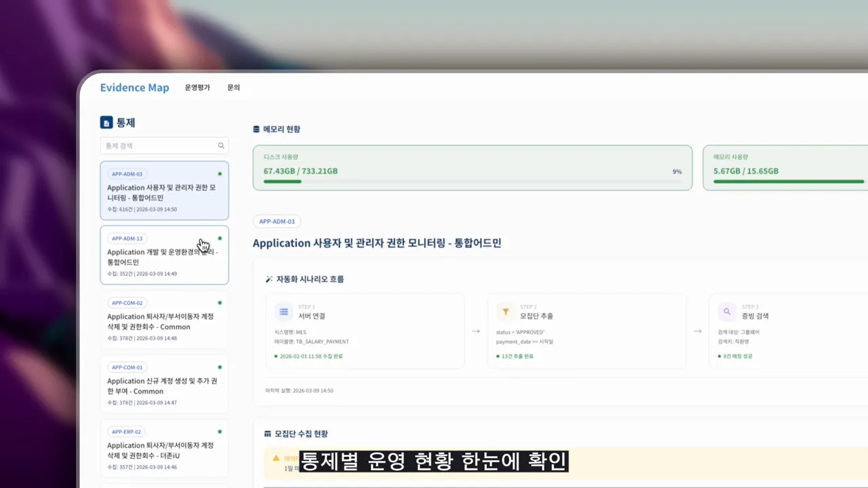The height and width of the screenshot is (488, 868).
Task: Click green status dot on APP-COM-02 card
Action: click(x=220, y=302)
